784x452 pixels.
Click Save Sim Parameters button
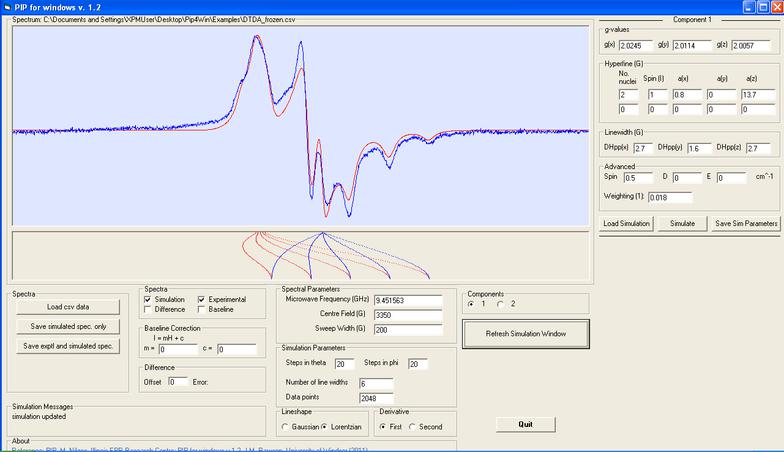[x=747, y=223]
